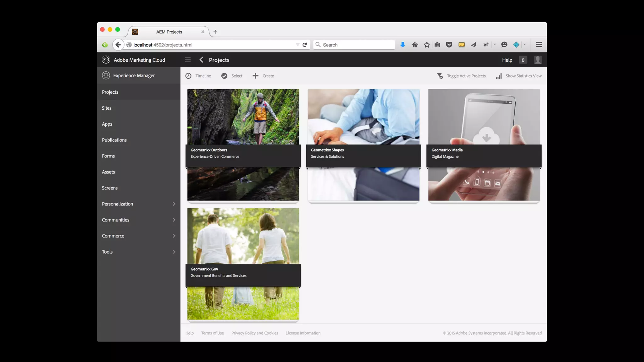Click the browser reload button
The image size is (644, 362).
coord(304,45)
